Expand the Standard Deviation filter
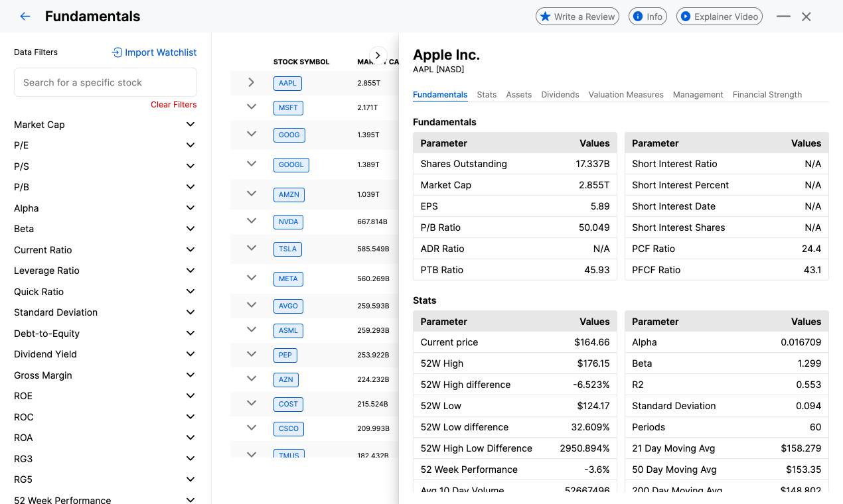Viewport: 843px width, 504px height. 106,312
